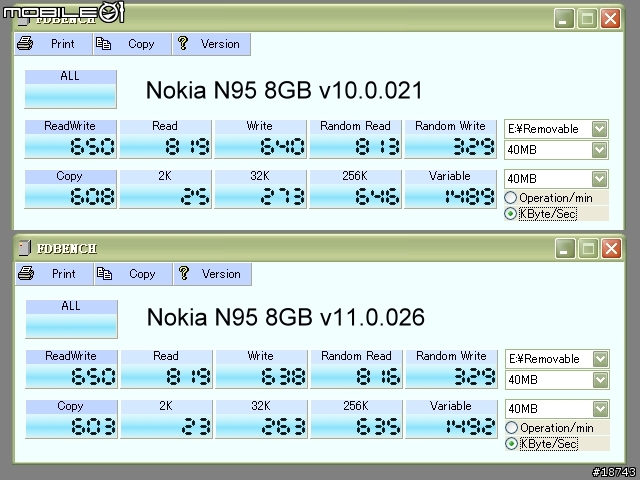
Task: Open second 40MB dropdown in top window
Action: coord(599,179)
